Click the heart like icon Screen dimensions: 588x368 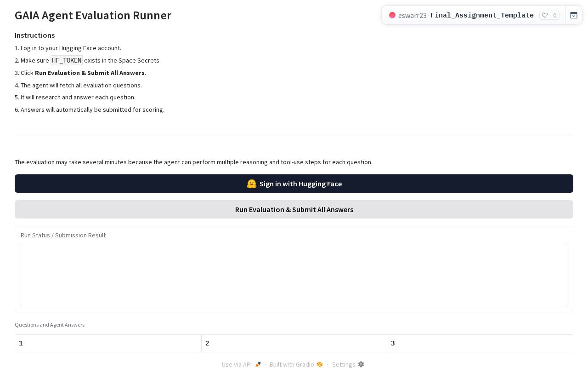(545, 15)
